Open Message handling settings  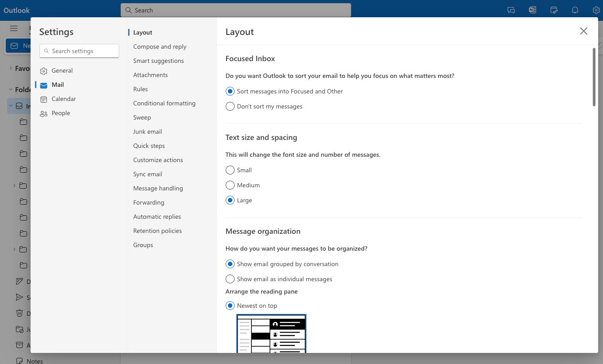[x=158, y=188]
